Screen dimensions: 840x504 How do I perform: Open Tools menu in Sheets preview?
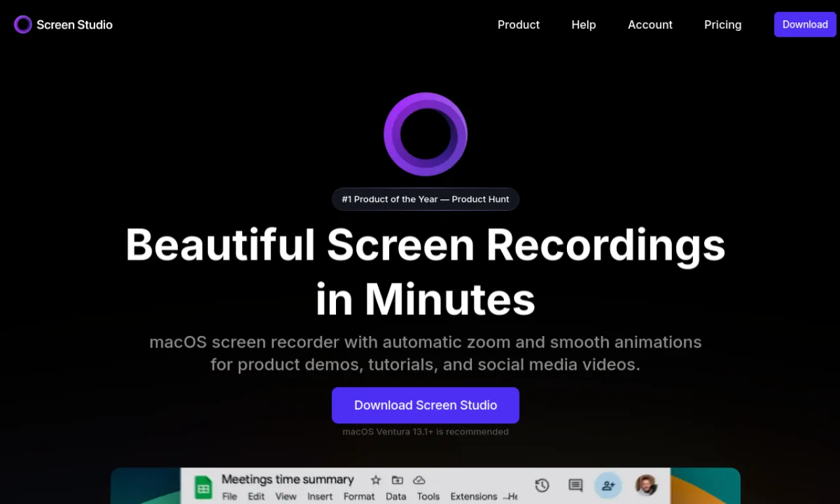point(429,497)
